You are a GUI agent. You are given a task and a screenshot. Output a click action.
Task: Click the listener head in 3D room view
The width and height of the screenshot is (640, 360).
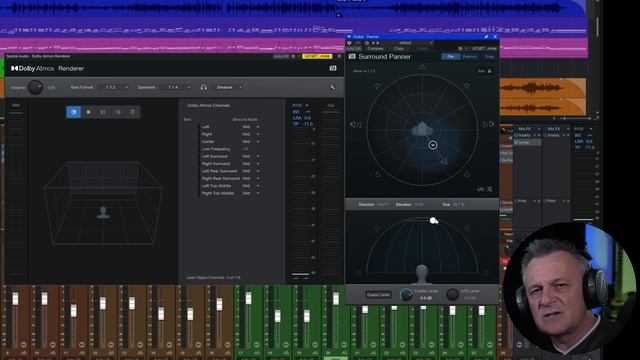point(103,212)
